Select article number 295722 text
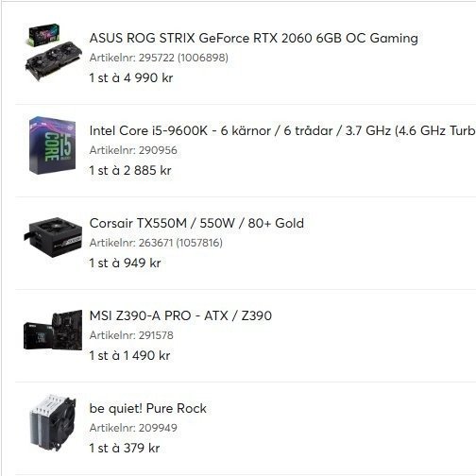This screenshot has width=476, height=476. [159, 58]
